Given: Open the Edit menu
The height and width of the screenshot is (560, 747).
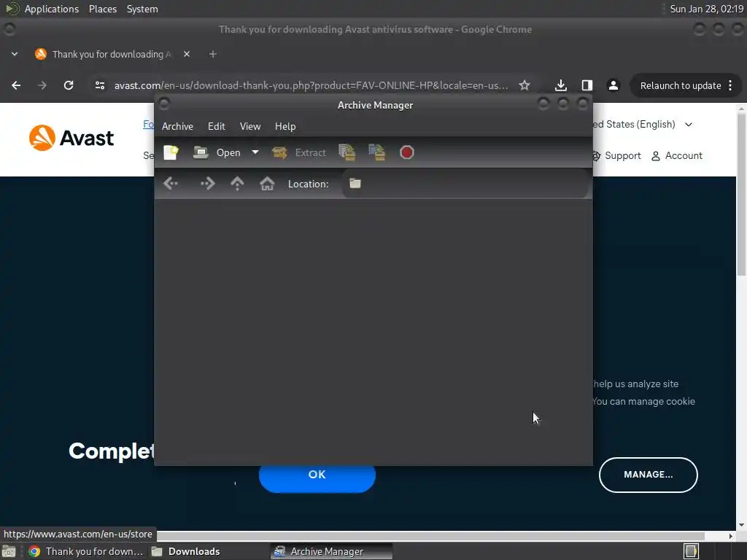Looking at the screenshot, I should tap(216, 126).
